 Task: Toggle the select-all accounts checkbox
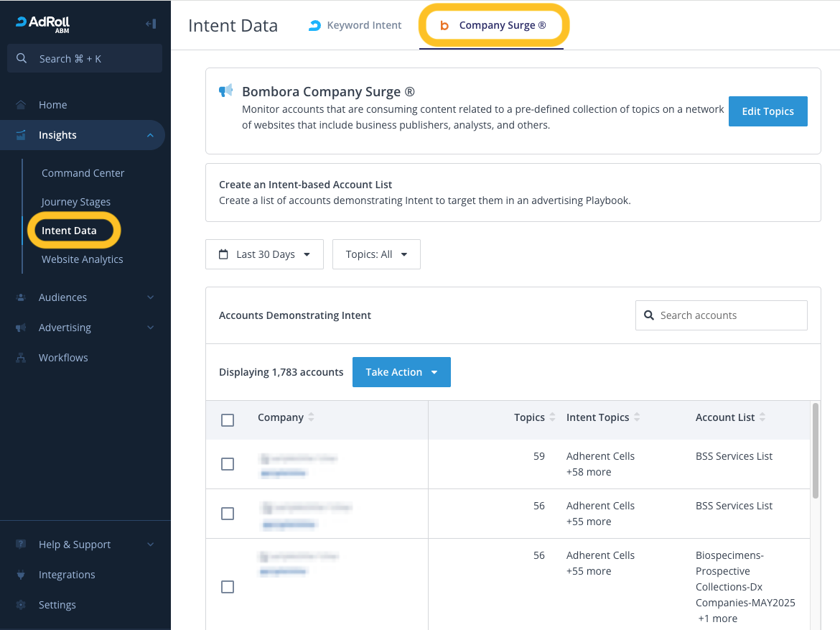click(x=228, y=420)
